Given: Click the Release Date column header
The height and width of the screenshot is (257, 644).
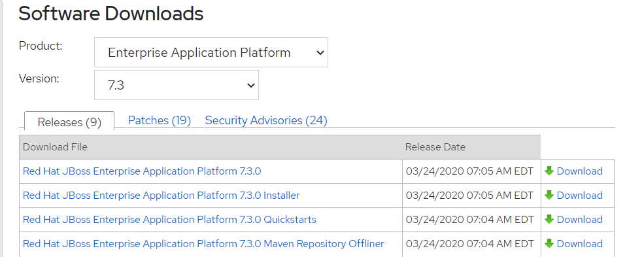Looking at the screenshot, I should click(x=471, y=147).
